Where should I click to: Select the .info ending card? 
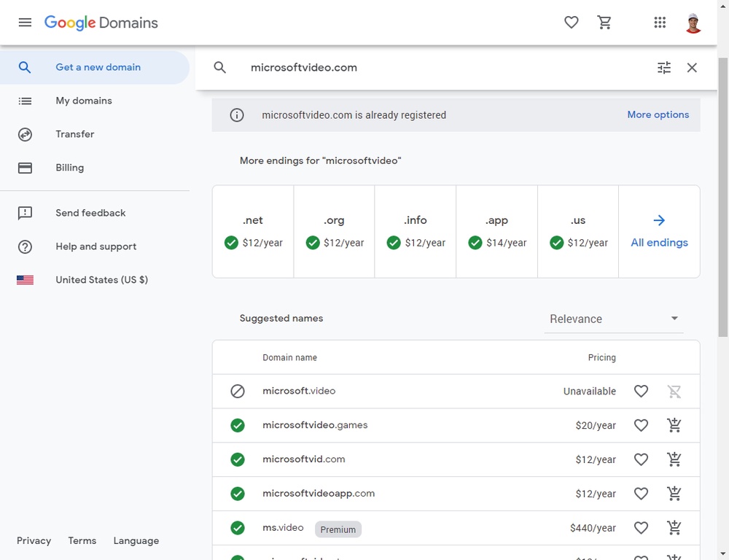[x=416, y=232]
